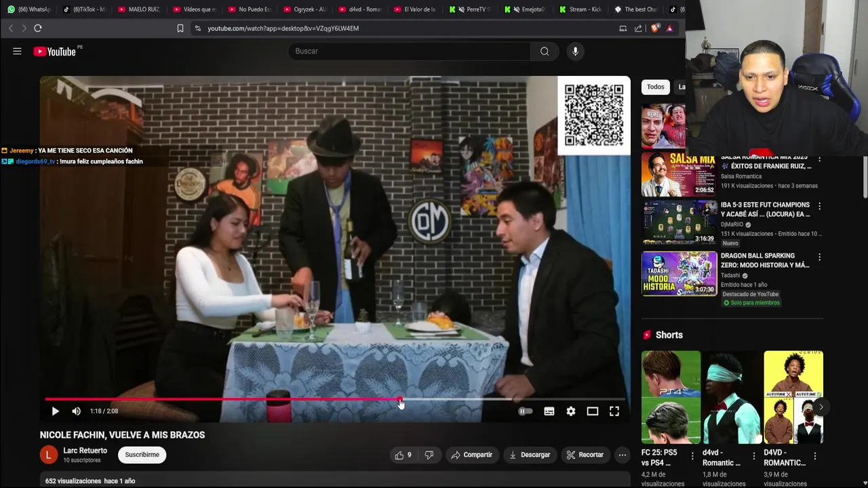Seek to the unplayed part of the progress bar
The width and height of the screenshot is (868, 488).
click(x=513, y=399)
